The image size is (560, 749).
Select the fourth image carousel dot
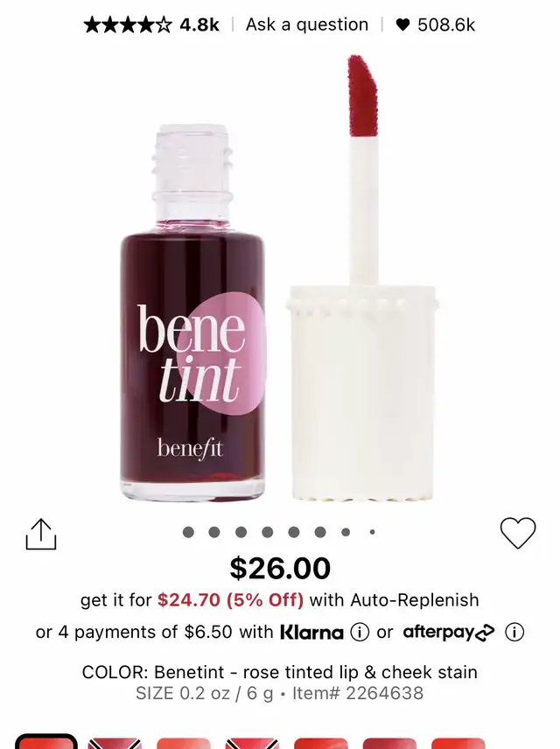268,532
